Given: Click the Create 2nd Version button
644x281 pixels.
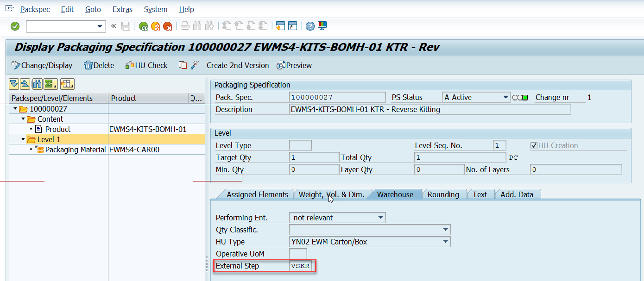Looking at the screenshot, I should 238,65.
